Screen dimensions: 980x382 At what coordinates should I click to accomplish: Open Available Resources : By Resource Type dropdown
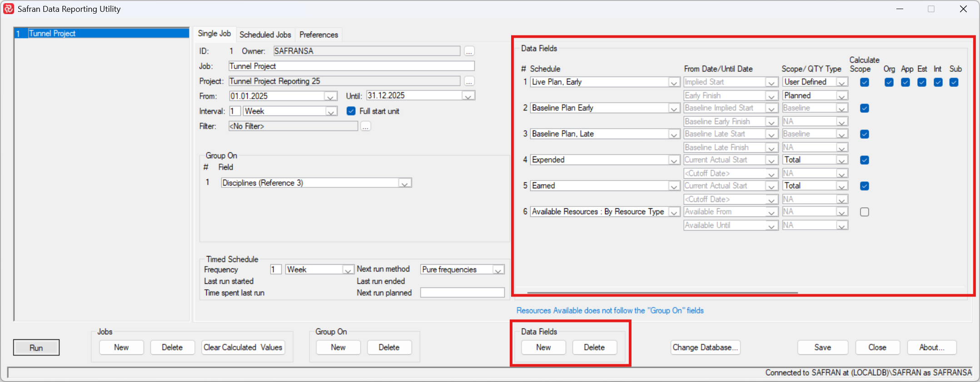[674, 212]
